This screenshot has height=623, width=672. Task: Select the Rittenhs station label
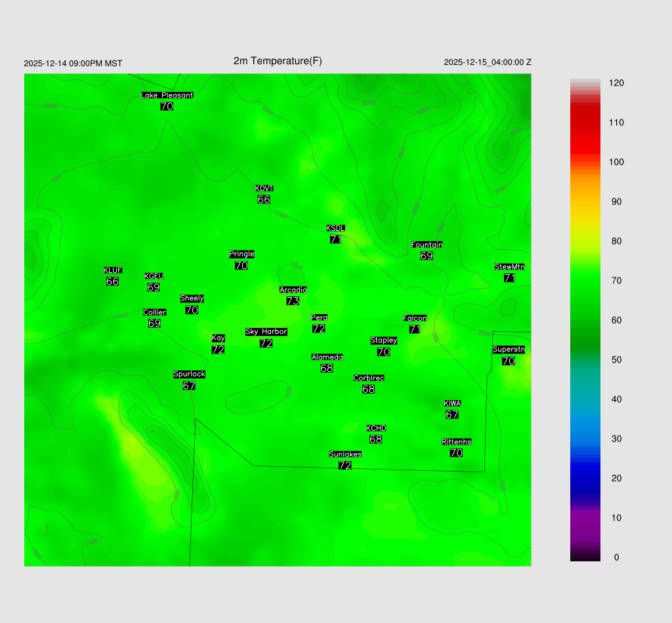(x=456, y=442)
